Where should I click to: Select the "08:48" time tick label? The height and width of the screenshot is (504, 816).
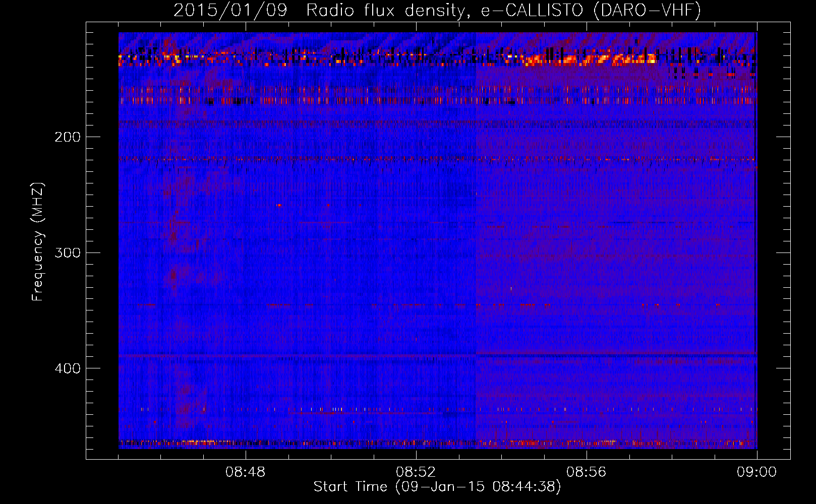click(x=246, y=472)
